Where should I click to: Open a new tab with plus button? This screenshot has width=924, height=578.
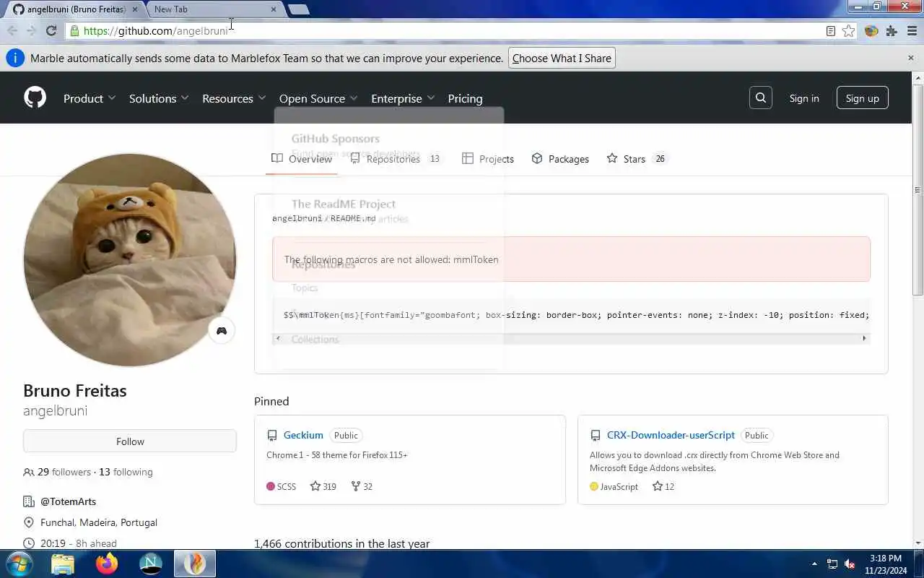tap(298, 9)
